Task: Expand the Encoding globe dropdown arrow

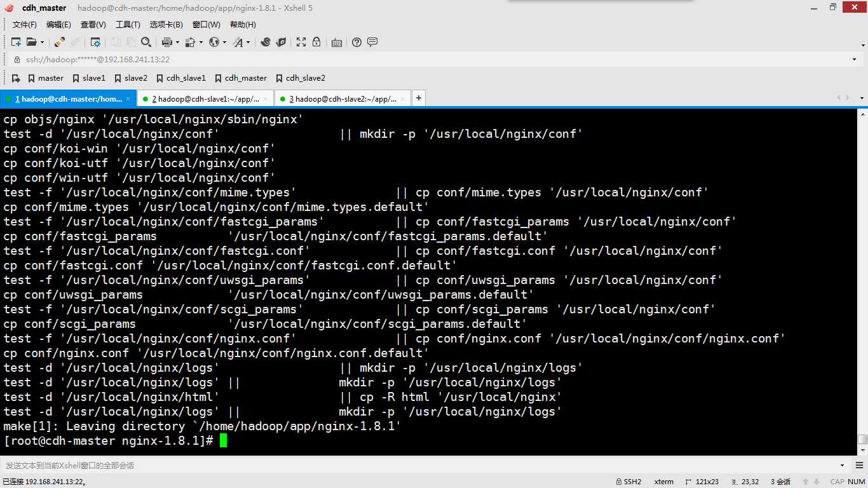Action: coord(225,43)
